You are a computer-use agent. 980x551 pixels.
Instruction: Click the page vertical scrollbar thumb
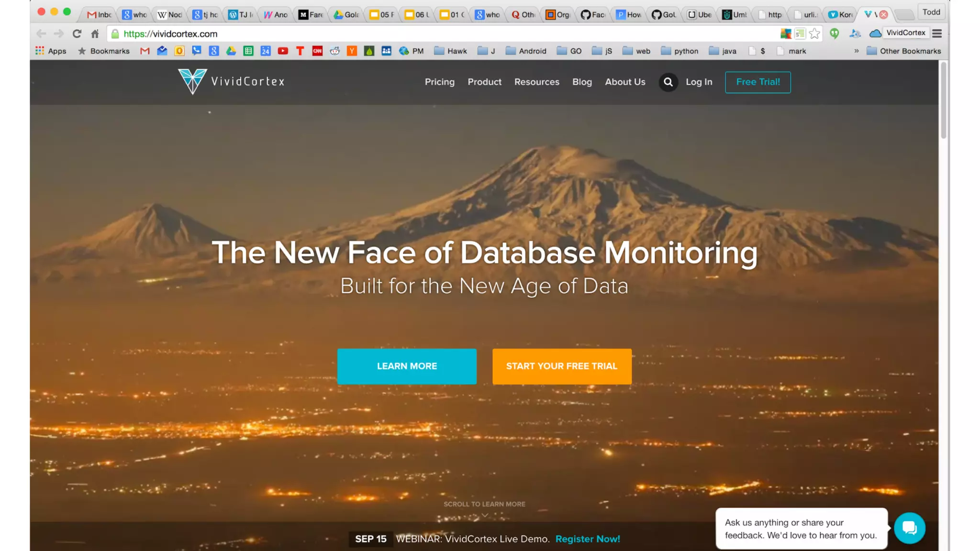(943, 100)
